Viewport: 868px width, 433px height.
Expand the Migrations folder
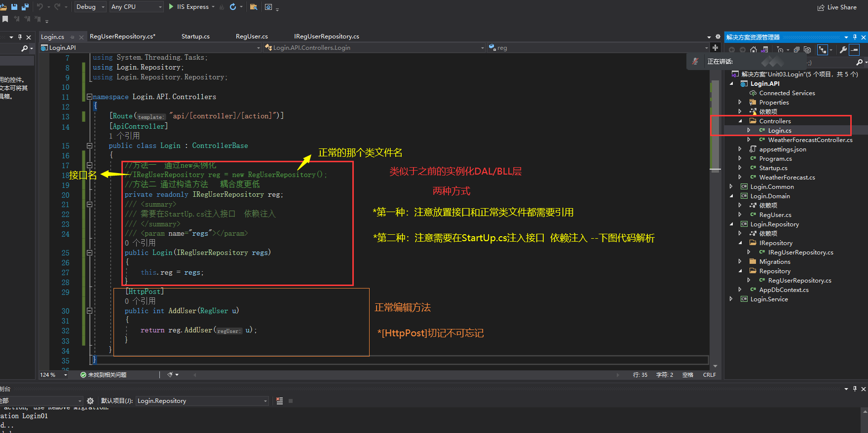740,262
